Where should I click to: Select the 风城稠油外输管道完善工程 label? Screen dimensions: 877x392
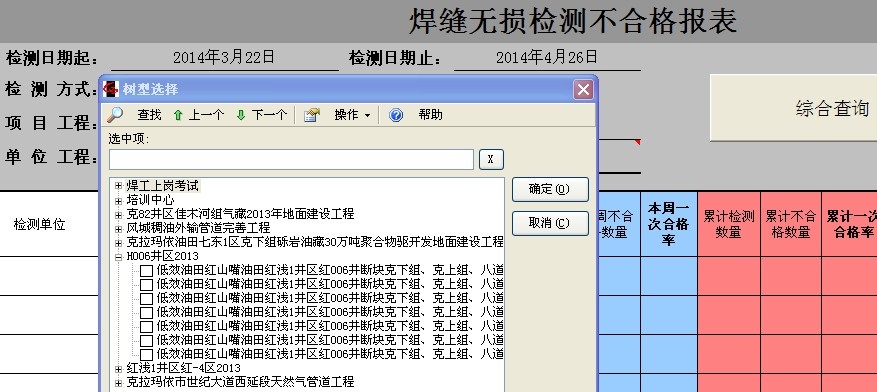(198, 228)
